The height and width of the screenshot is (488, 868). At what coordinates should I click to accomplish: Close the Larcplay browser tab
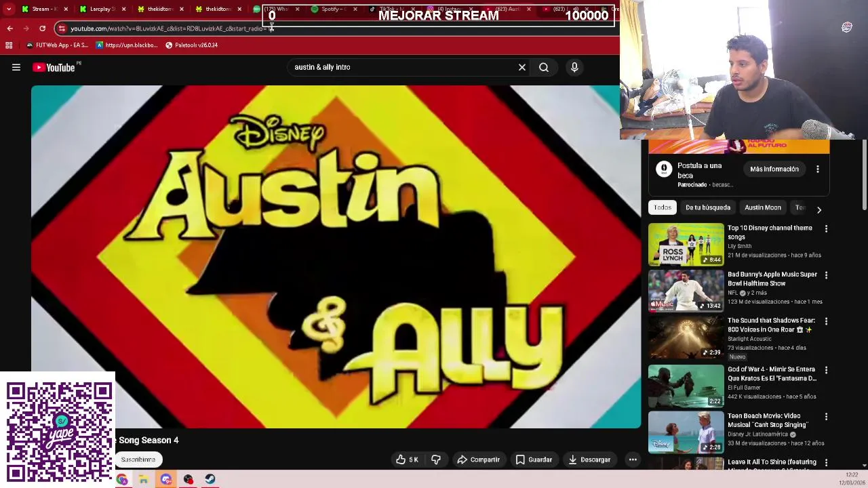pyautogui.click(x=123, y=9)
